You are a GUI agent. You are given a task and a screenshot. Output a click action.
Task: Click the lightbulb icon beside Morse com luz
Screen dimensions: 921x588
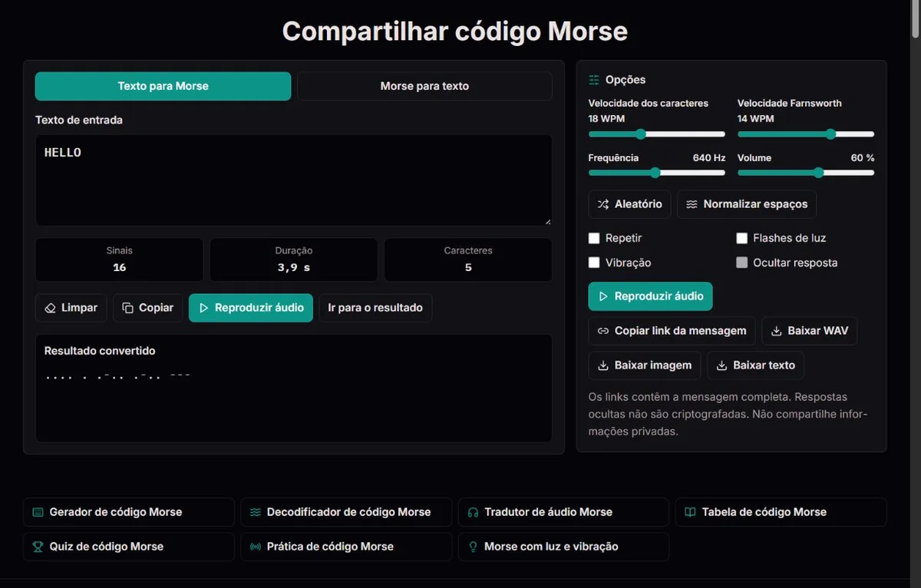(x=473, y=547)
